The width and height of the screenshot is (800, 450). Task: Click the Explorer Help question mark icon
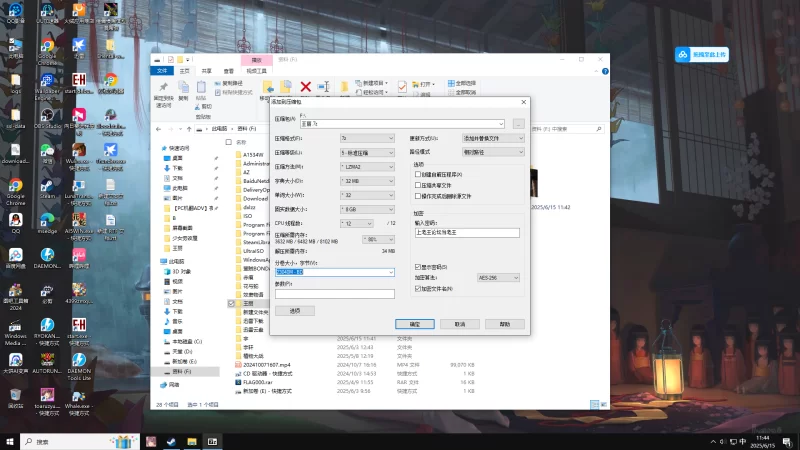tap(605, 71)
